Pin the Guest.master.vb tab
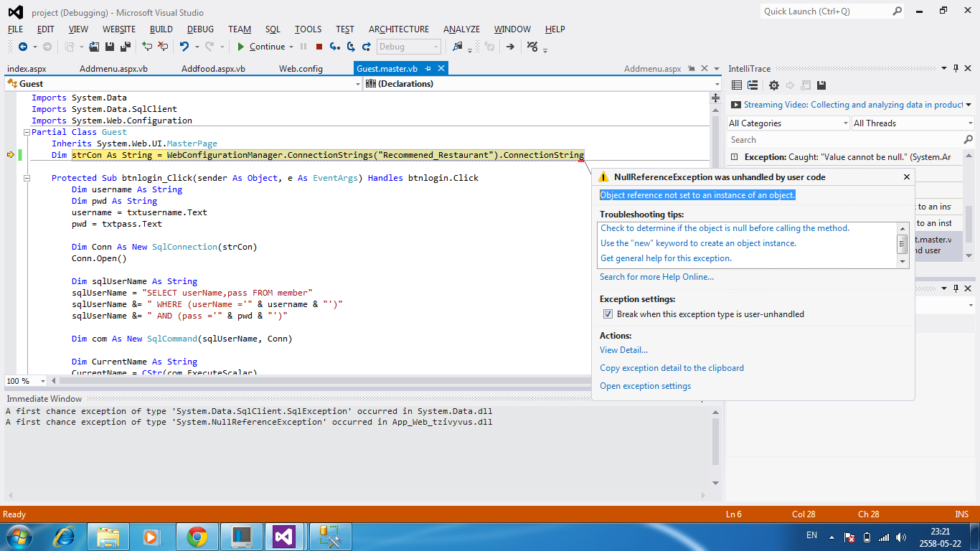This screenshot has height=551, width=980. click(428, 69)
